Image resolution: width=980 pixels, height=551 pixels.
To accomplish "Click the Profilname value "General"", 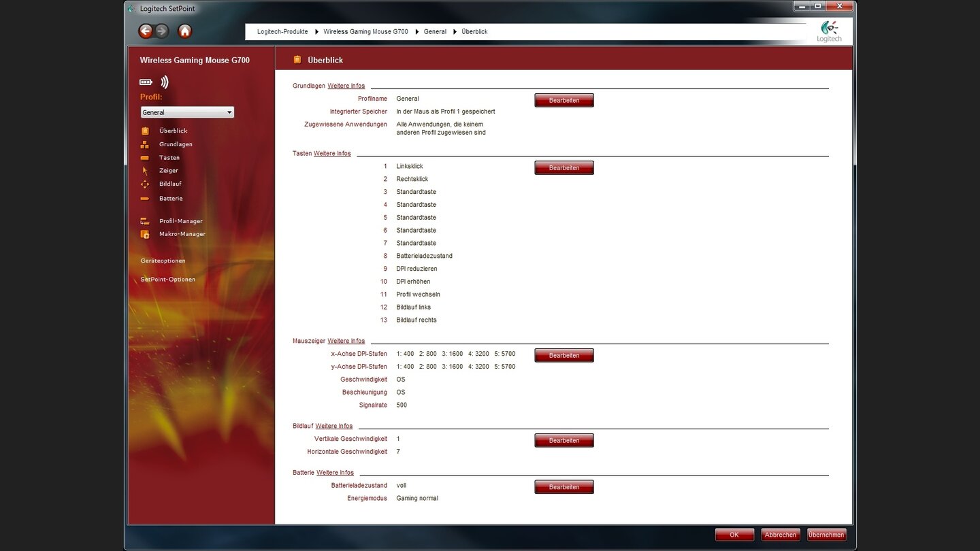I will click(408, 99).
